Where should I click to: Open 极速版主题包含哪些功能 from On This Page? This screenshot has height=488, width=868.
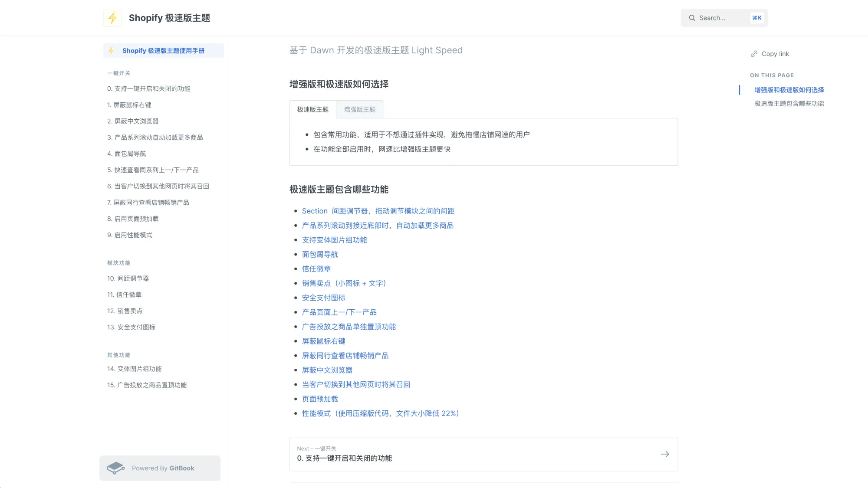pyautogui.click(x=788, y=104)
